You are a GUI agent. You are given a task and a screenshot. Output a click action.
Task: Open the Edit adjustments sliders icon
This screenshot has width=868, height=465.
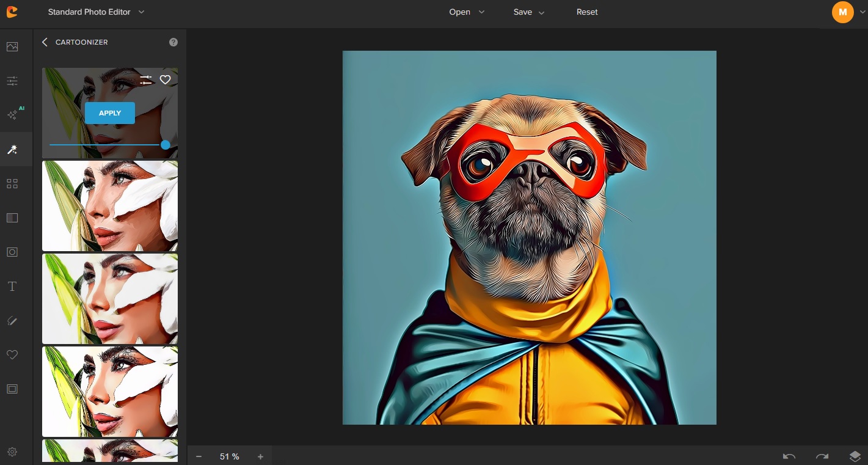pyautogui.click(x=12, y=81)
